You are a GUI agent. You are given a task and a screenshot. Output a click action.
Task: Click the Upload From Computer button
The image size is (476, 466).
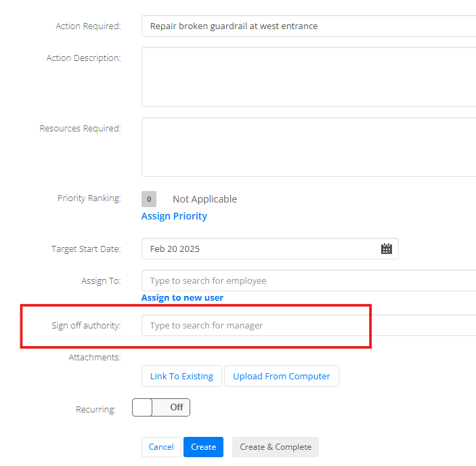click(x=282, y=376)
